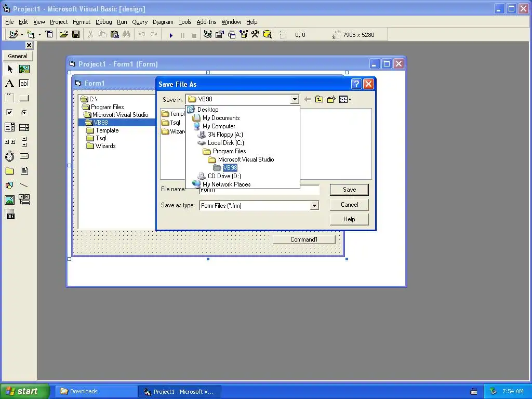
Task: Select the CommandButton tool in toolbox
Action: pos(24,98)
